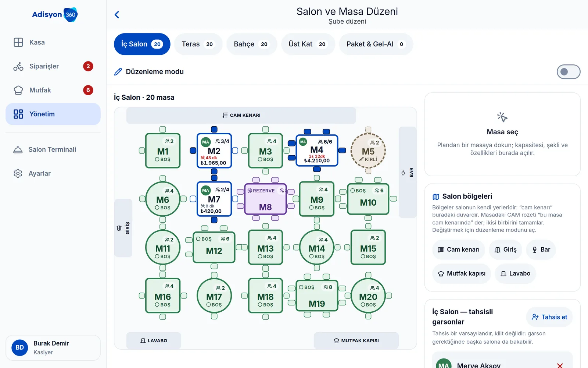Click the LAVABO zone label
Screen dimensions: 588x368
click(154, 341)
